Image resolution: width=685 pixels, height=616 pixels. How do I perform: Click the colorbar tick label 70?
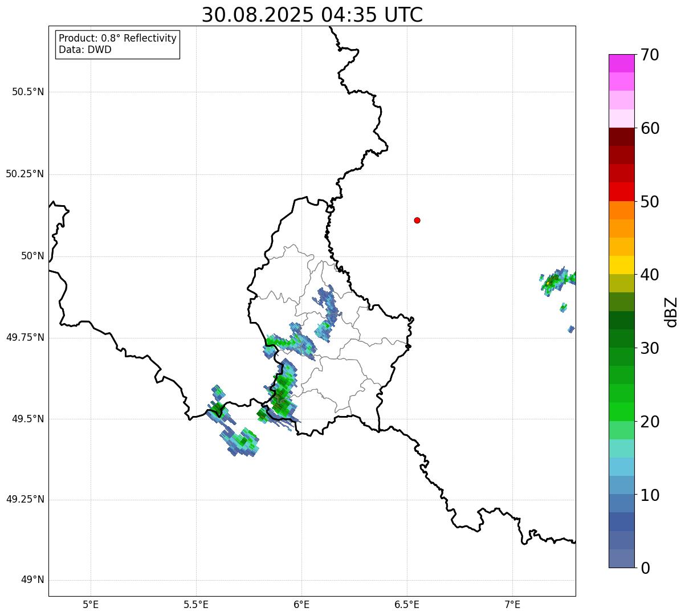pos(650,55)
